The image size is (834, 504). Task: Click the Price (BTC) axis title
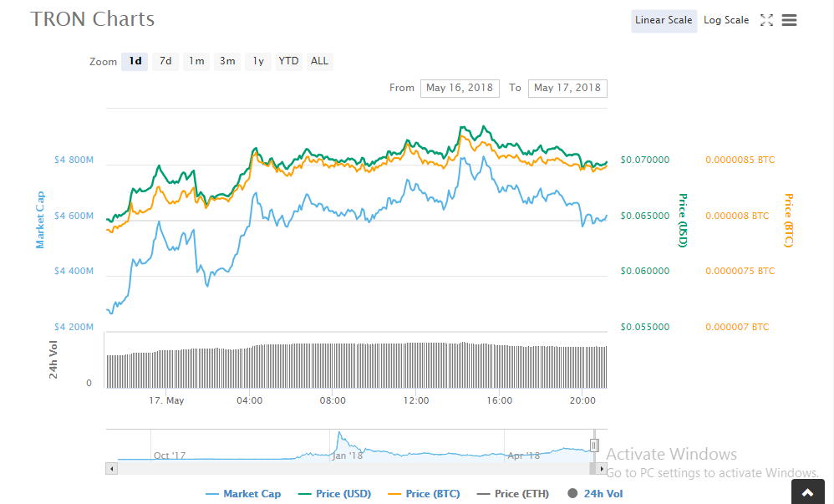789,221
